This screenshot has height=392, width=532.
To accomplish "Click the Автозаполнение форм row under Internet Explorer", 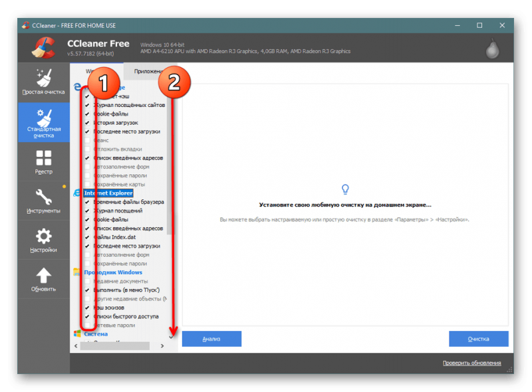I will [x=122, y=255].
